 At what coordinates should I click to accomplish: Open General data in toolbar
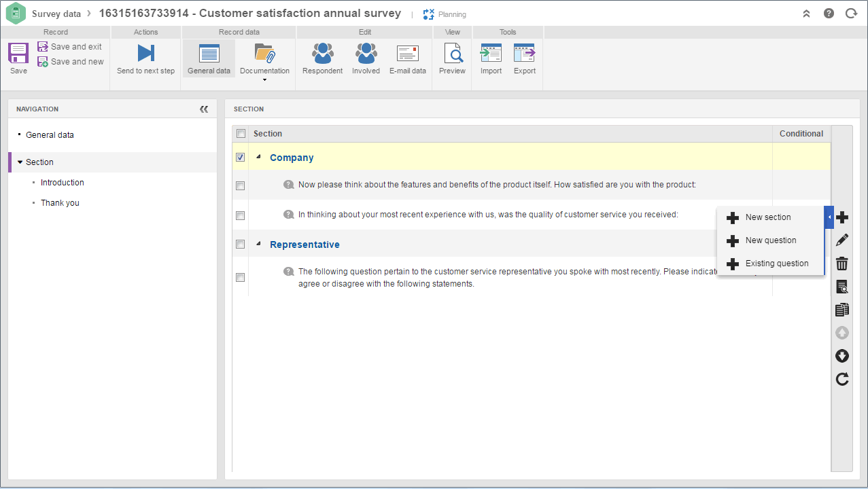click(x=209, y=58)
